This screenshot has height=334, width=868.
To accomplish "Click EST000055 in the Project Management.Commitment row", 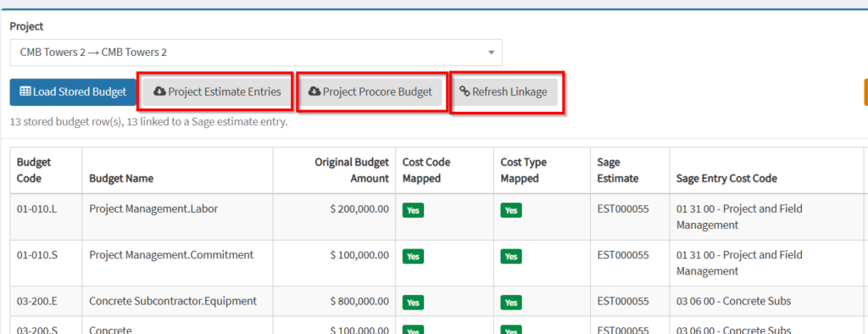I will click(x=623, y=255).
